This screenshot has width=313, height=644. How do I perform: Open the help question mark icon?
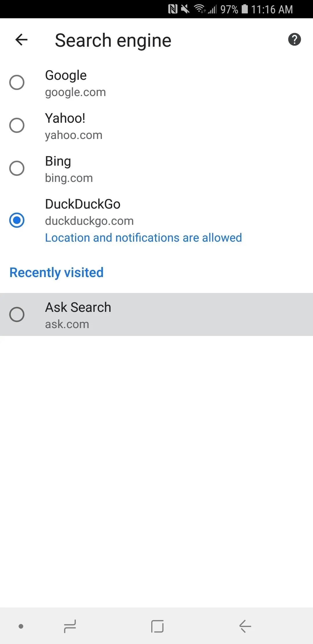294,39
